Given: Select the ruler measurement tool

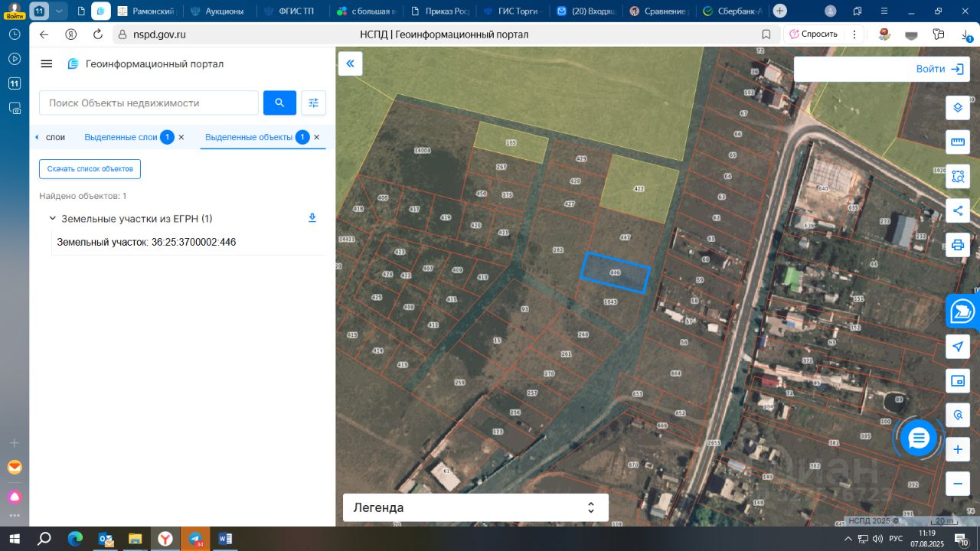Looking at the screenshot, I should 957,142.
